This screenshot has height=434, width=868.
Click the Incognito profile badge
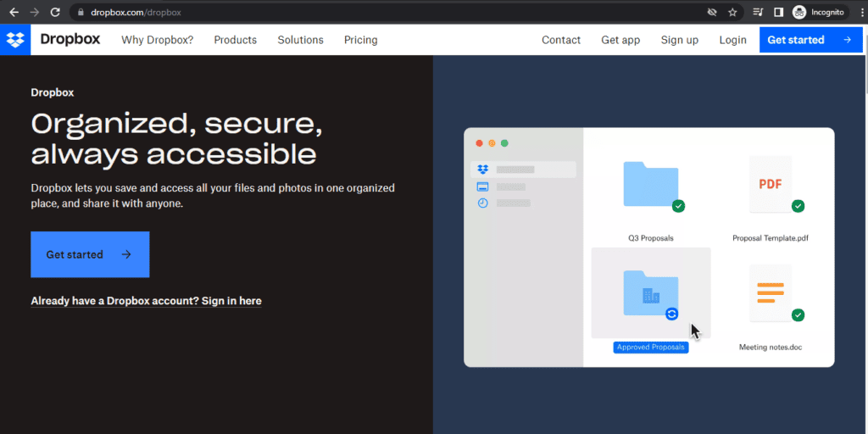[x=821, y=12]
